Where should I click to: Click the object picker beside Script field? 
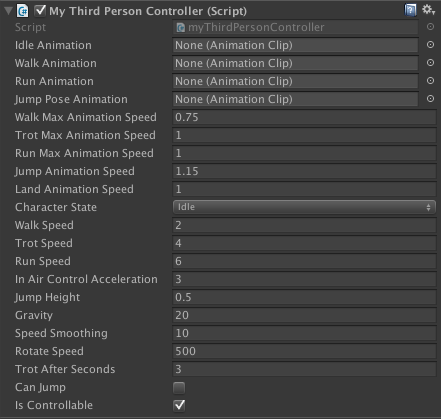tap(430, 27)
